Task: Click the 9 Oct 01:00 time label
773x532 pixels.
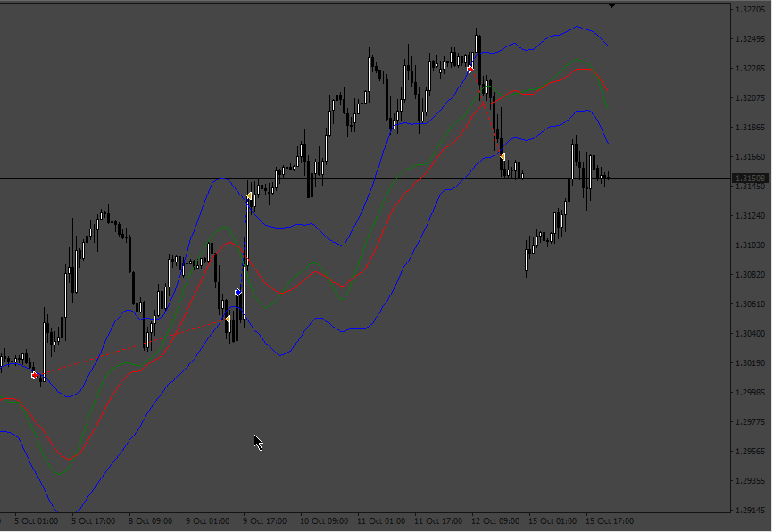Action: point(208,521)
